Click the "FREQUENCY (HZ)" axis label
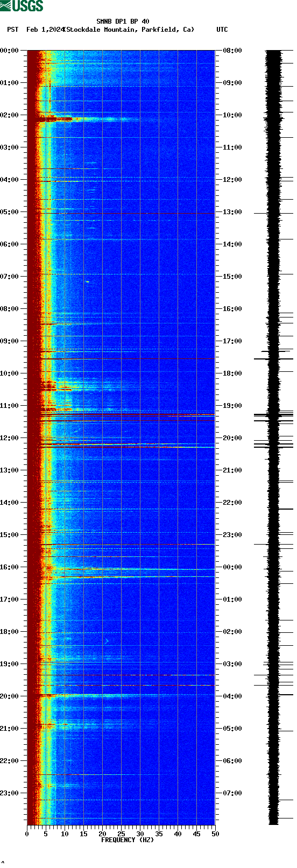The height and width of the screenshot is (868, 297). [128, 840]
